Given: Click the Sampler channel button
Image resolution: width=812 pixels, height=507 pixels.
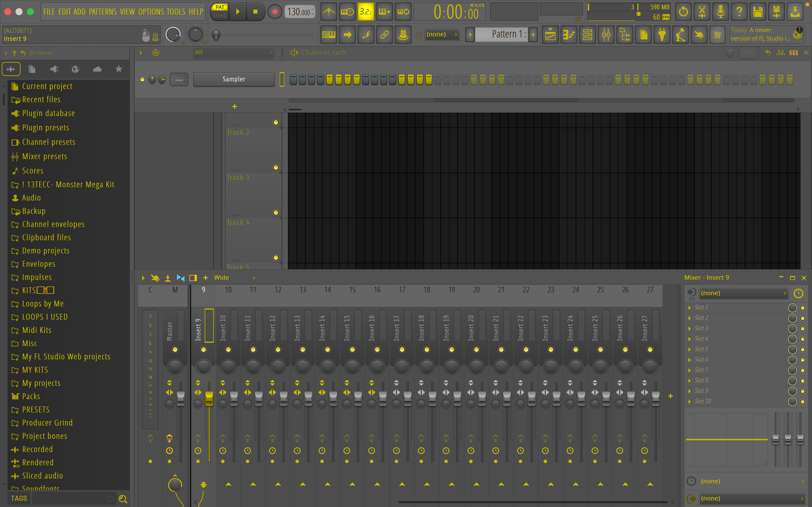Looking at the screenshot, I should tap(234, 79).
